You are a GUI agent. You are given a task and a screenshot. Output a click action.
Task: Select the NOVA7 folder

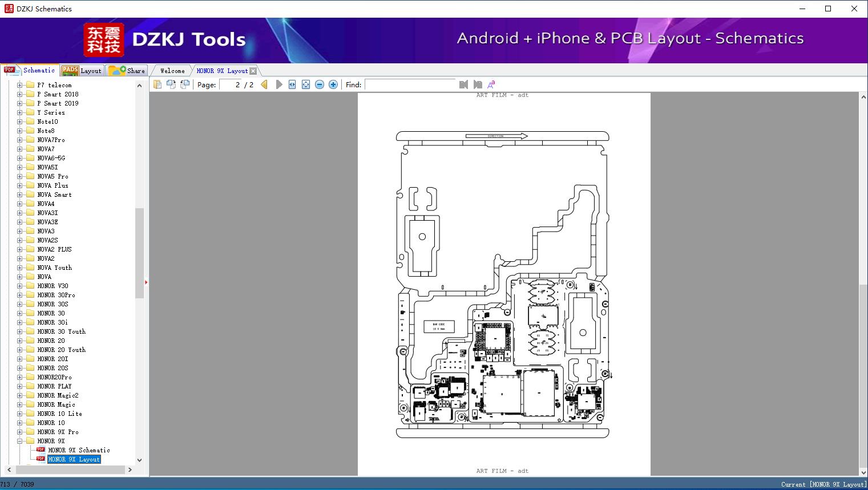[46, 149]
